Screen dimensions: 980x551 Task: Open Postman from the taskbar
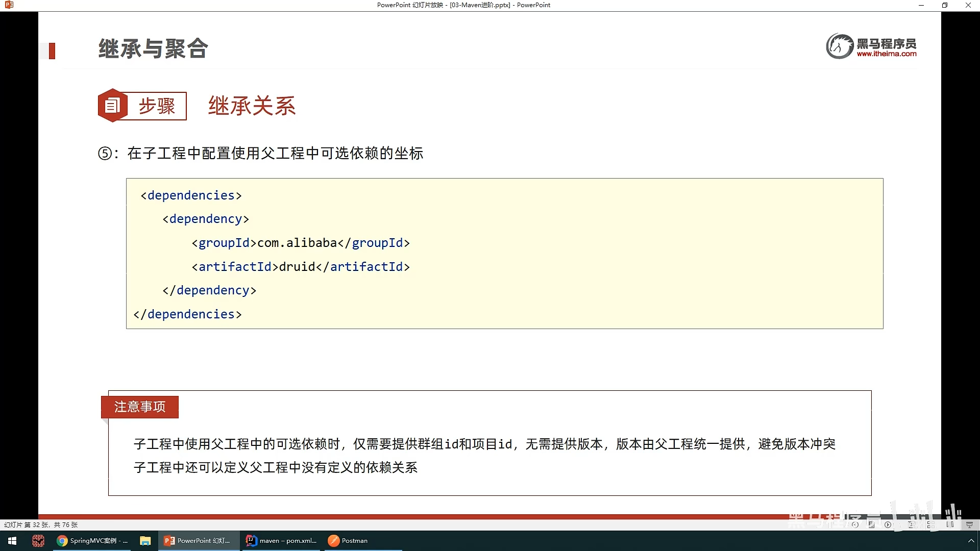pos(349,541)
